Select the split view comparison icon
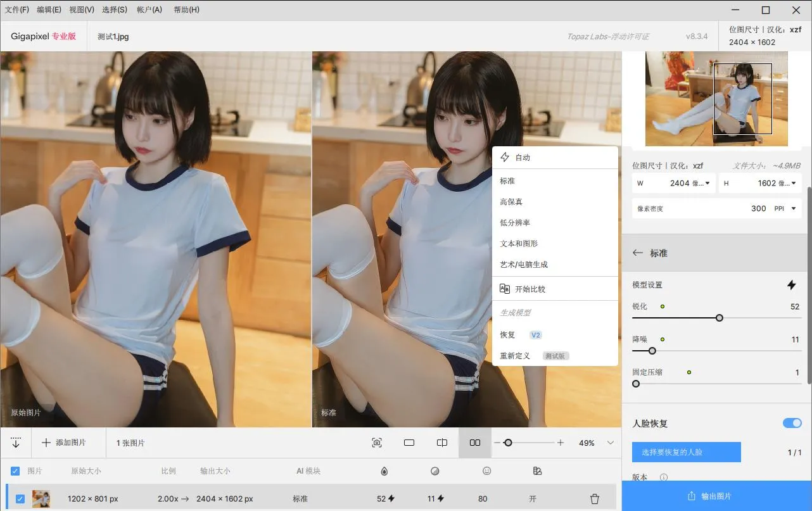 [442, 443]
